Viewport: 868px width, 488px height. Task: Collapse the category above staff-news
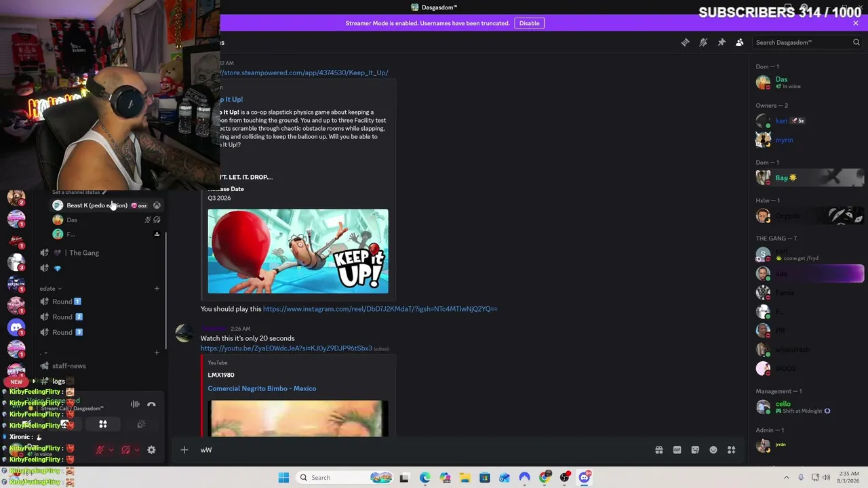point(44,353)
